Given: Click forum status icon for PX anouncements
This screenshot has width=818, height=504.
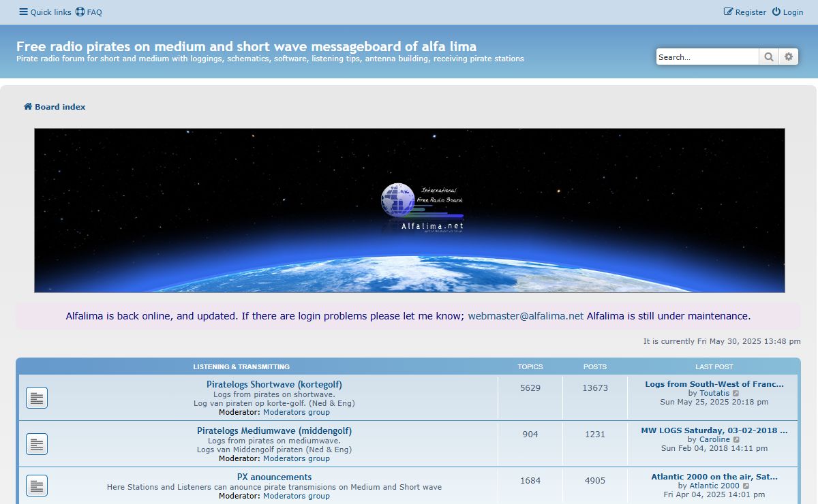Looking at the screenshot, I should point(37,486).
